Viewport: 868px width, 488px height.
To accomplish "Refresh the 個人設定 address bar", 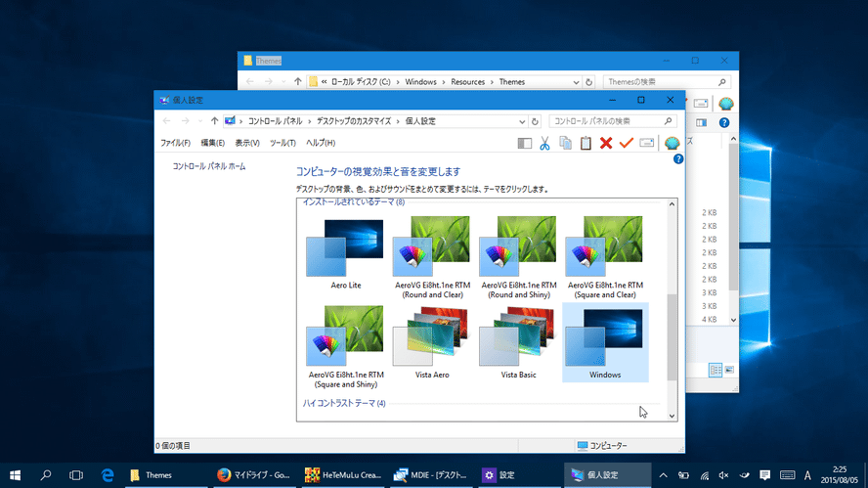I will [x=535, y=121].
